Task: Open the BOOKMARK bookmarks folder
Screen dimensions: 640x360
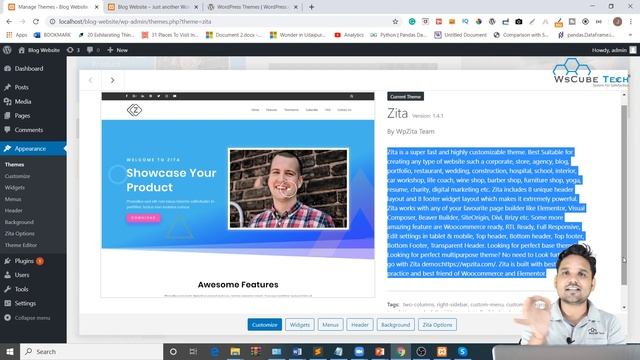Action: tap(52, 35)
